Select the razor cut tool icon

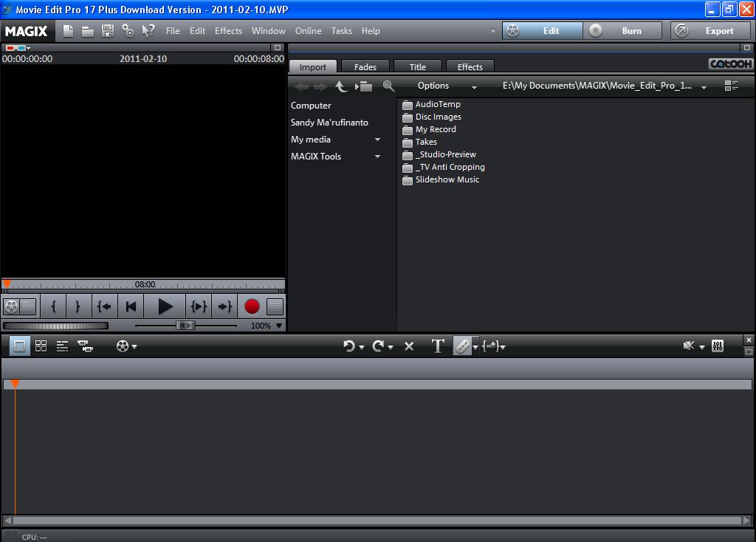tap(462, 346)
